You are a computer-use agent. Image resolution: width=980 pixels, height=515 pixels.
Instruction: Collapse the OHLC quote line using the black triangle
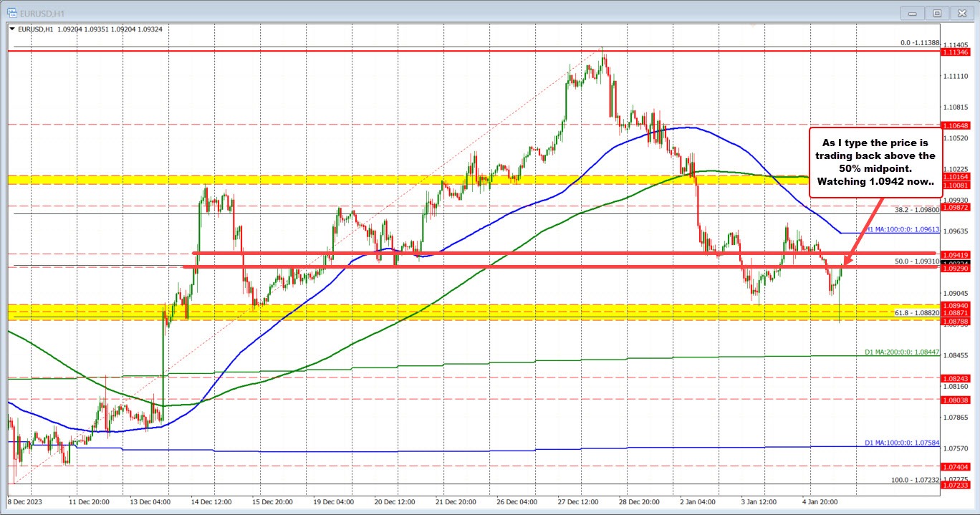tap(14, 29)
